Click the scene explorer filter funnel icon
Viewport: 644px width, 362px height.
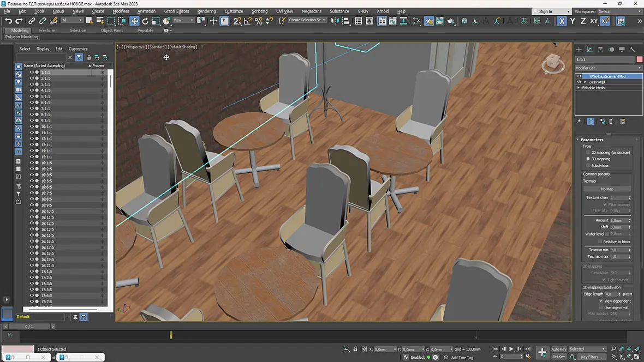click(x=79, y=57)
